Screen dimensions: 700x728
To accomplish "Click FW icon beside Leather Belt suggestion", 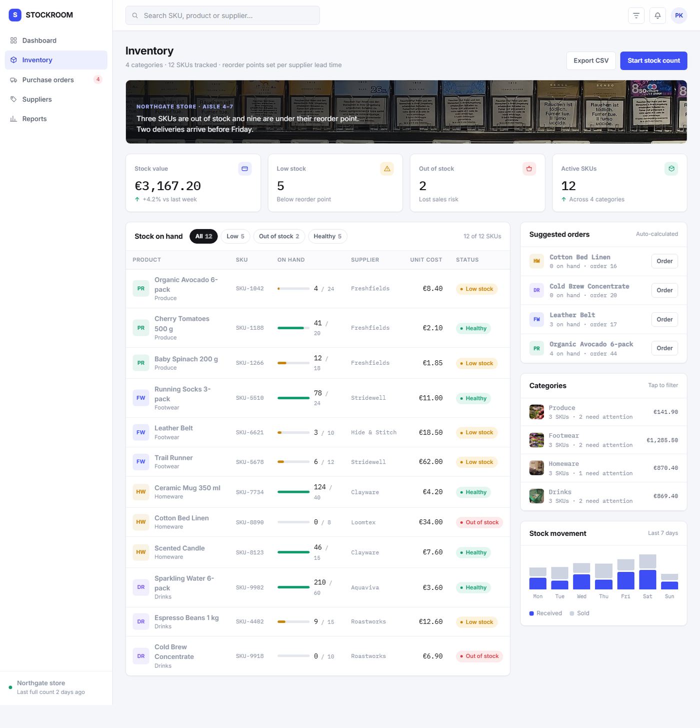I will click(536, 319).
